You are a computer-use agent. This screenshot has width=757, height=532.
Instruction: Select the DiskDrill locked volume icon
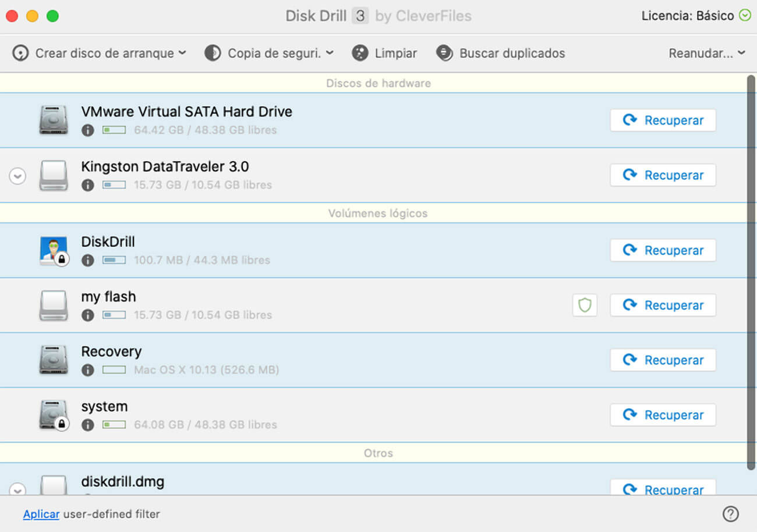tap(54, 251)
